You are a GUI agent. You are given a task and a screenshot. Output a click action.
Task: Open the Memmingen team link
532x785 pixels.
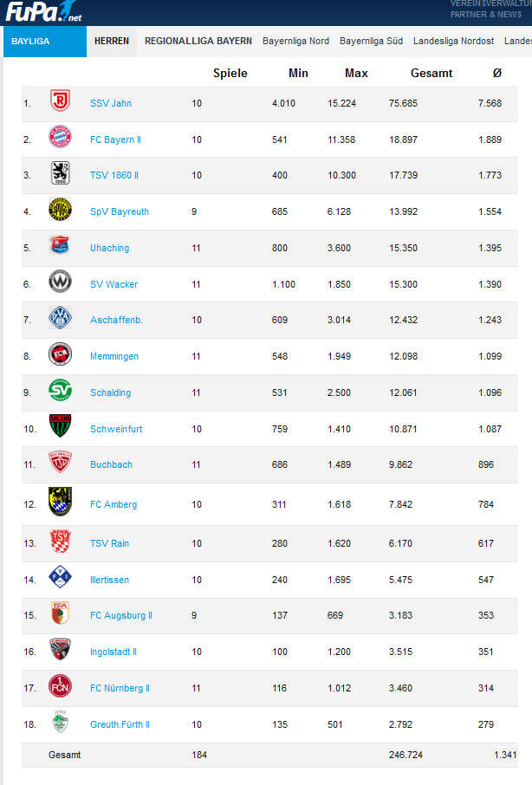pyautogui.click(x=114, y=356)
